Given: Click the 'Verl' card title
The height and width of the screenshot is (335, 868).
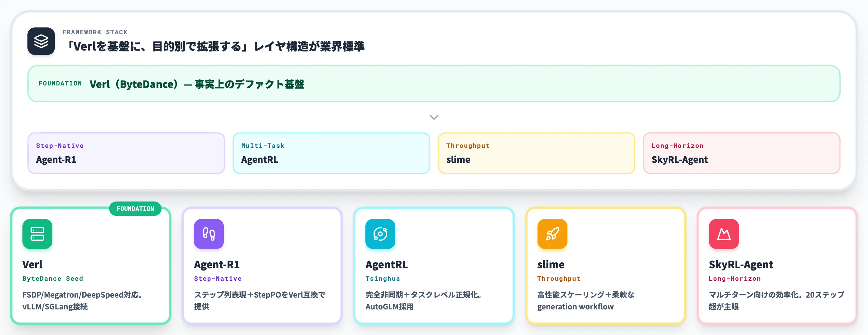Looking at the screenshot, I should pos(32,265).
